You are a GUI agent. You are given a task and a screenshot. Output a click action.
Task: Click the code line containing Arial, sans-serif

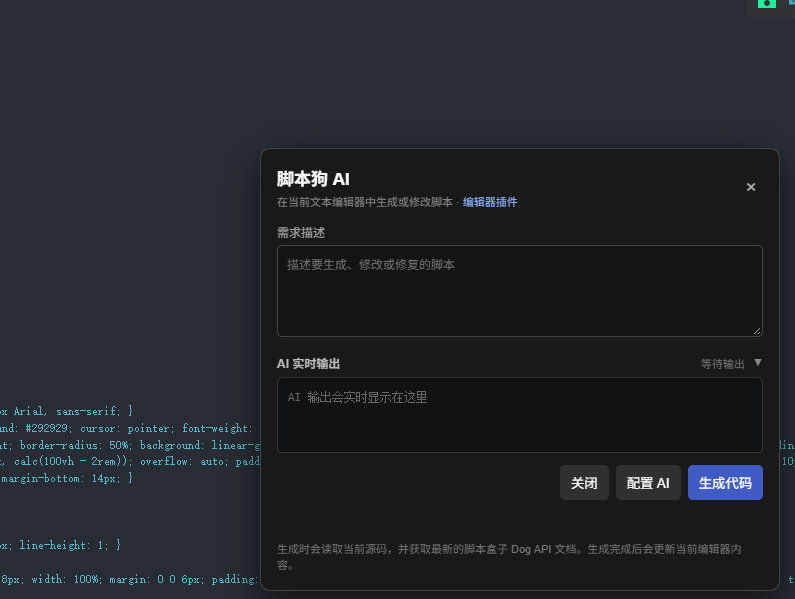(66, 411)
